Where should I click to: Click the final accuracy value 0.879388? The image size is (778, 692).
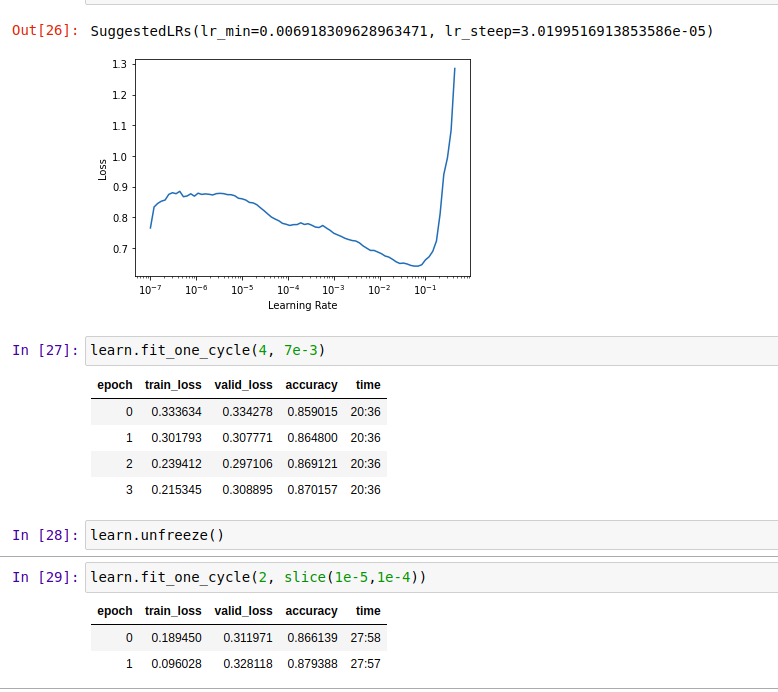point(311,664)
